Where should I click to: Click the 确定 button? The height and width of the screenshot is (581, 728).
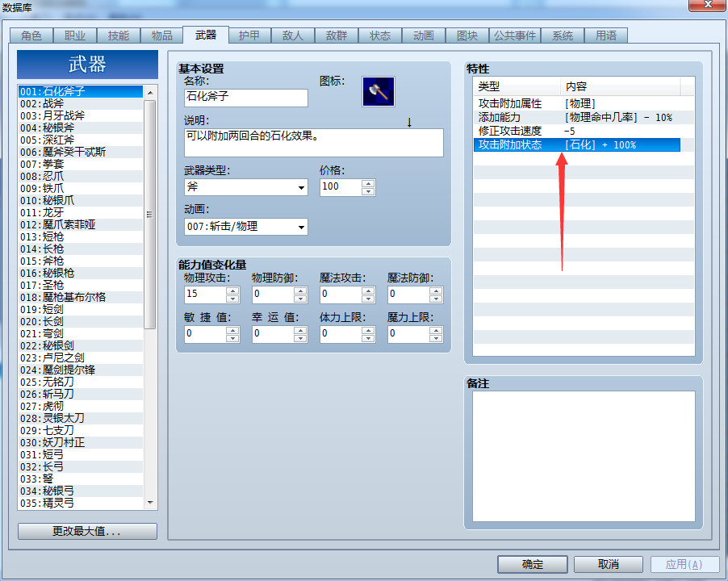532,564
